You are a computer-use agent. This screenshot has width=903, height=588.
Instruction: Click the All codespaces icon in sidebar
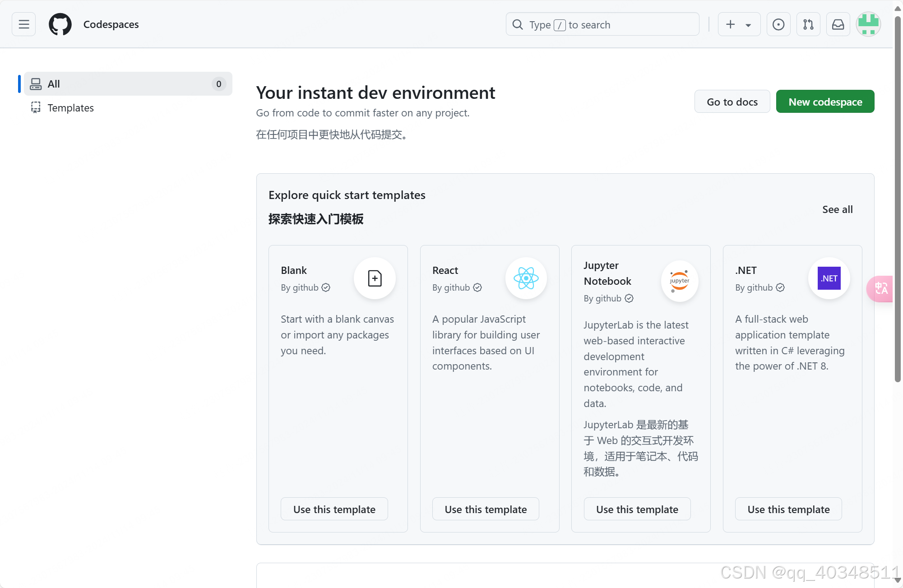[x=36, y=84]
